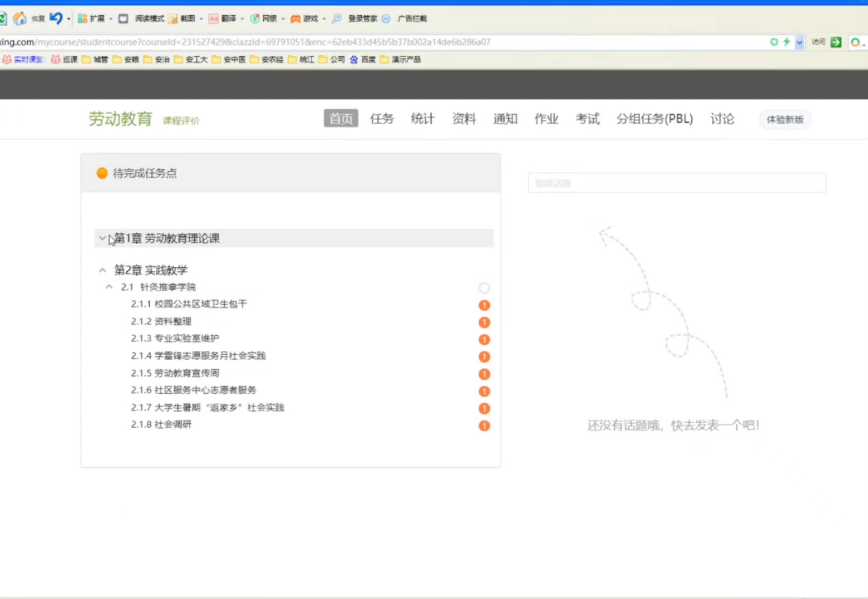Image resolution: width=868 pixels, height=599 pixels.
Task: Collapse 第2章 实践教学 chapter arrow
Action: (102, 270)
